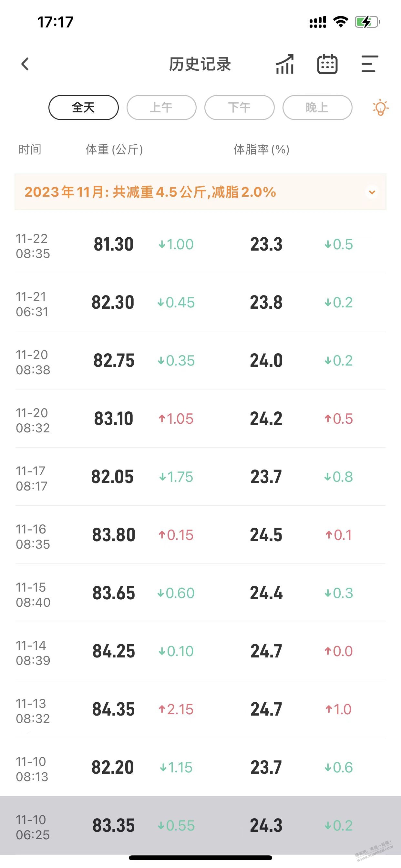Open the 11-17 08:17 record
Viewport: 401px width, 868px height.
200,477
